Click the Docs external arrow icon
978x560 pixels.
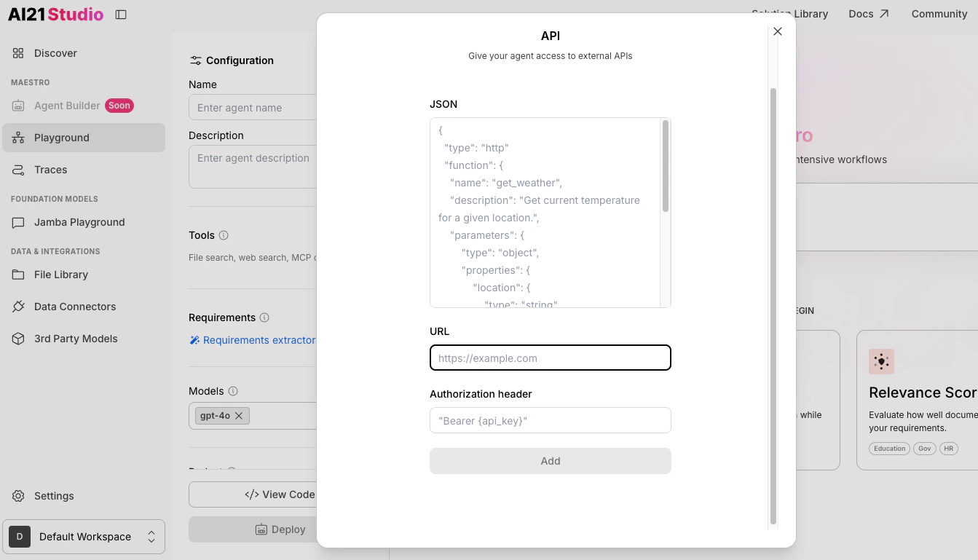(884, 14)
